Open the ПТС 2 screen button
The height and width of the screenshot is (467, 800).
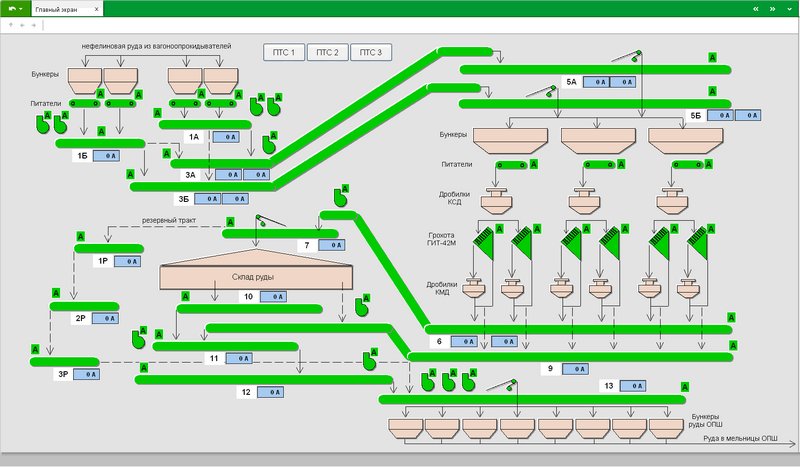328,52
